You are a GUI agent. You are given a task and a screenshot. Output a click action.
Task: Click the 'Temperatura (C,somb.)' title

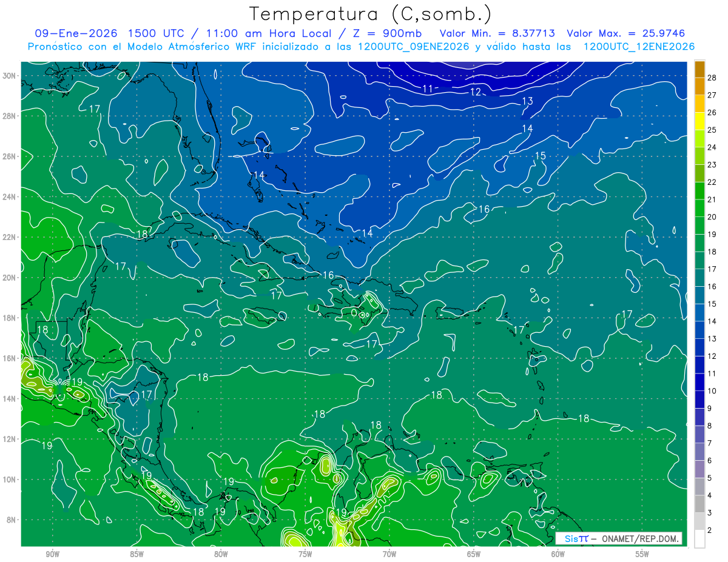click(370, 14)
